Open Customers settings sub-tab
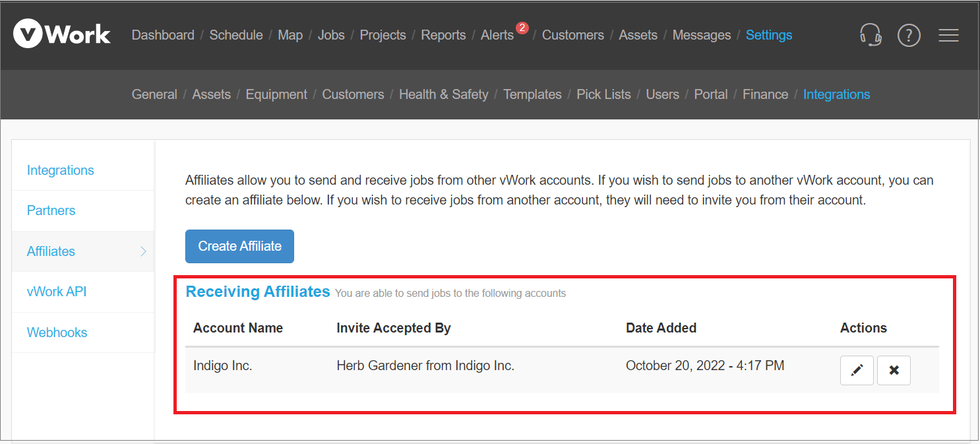Viewport: 980px width, 444px height. coord(353,94)
